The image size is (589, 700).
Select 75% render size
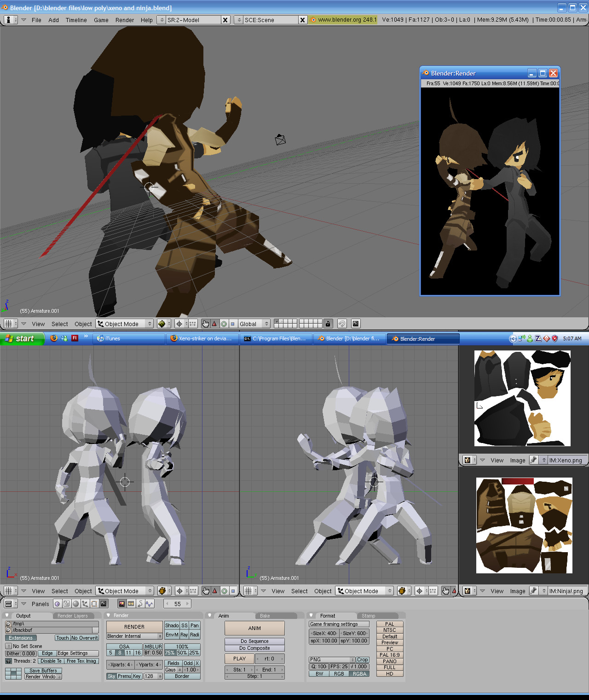[170, 653]
